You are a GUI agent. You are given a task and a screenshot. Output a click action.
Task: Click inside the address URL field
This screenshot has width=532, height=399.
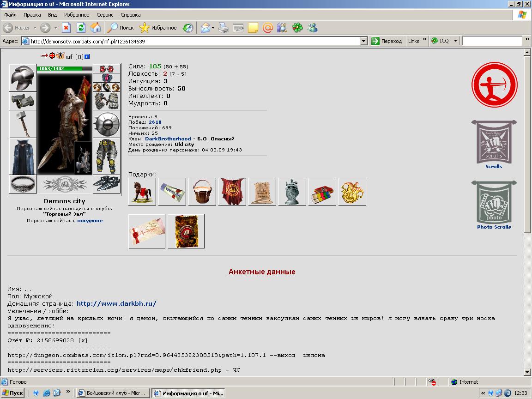[x=195, y=42]
